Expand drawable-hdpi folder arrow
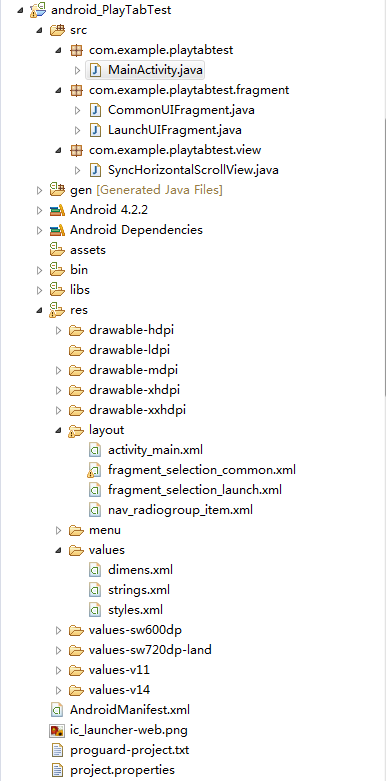This screenshot has height=781, width=386. tap(58, 330)
